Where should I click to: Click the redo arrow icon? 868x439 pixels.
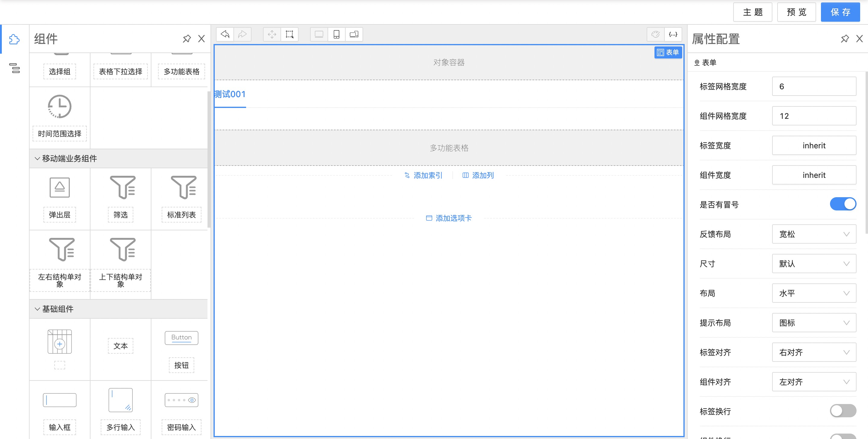pos(242,34)
